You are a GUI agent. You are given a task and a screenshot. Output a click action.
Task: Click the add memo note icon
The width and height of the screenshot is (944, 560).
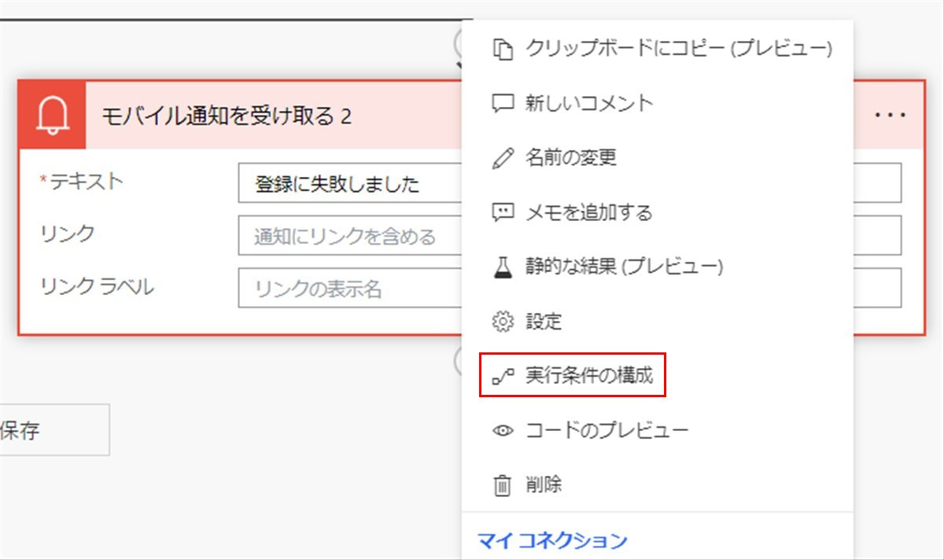(502, 212)
